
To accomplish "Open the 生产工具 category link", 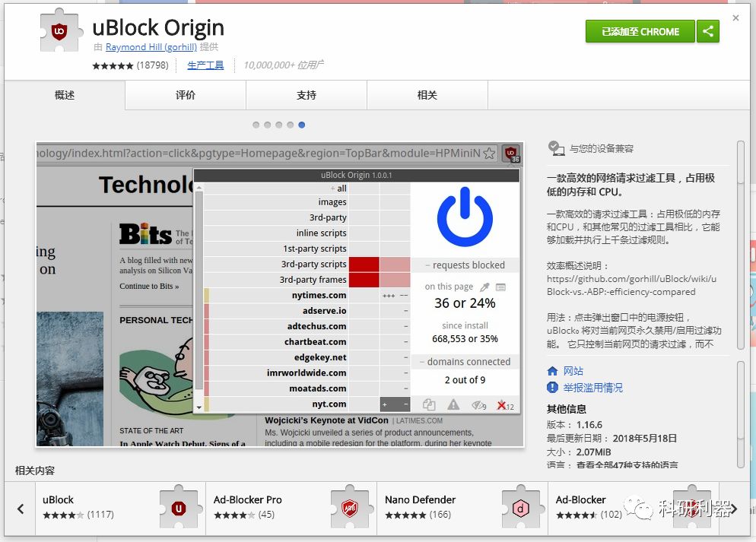I will tap(205, 65).
